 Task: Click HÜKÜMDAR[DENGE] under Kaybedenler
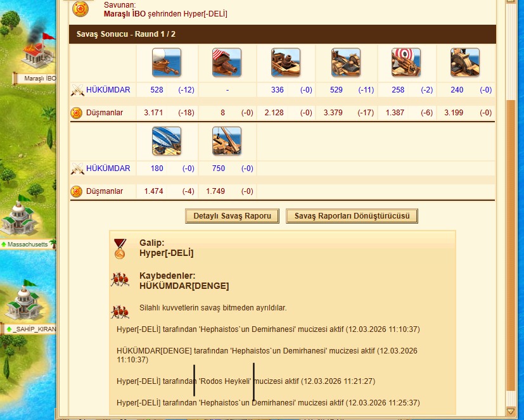pyautogui.click(x=184, y=286)
